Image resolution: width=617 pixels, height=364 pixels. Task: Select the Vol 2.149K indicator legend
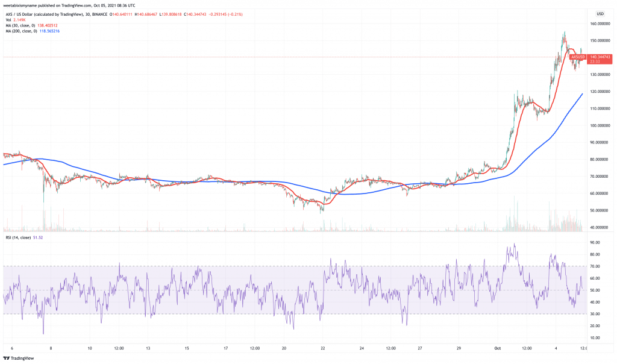(16, 20)
